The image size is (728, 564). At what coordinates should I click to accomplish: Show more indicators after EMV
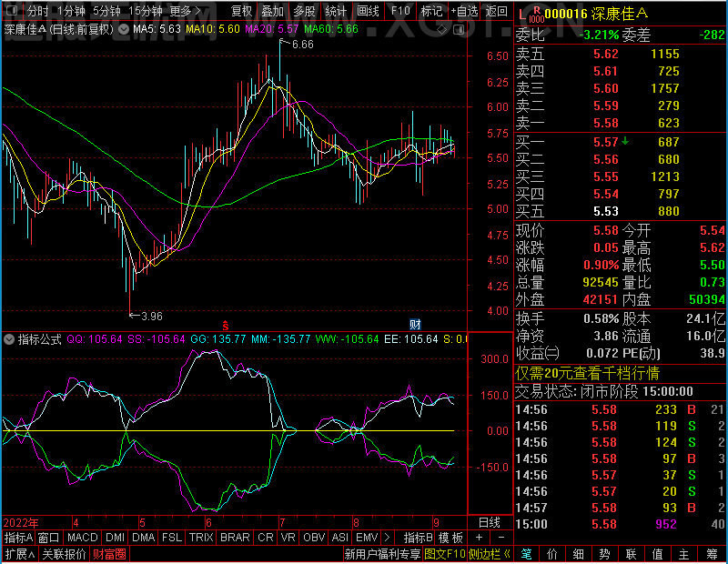click(x=388, y=538)
